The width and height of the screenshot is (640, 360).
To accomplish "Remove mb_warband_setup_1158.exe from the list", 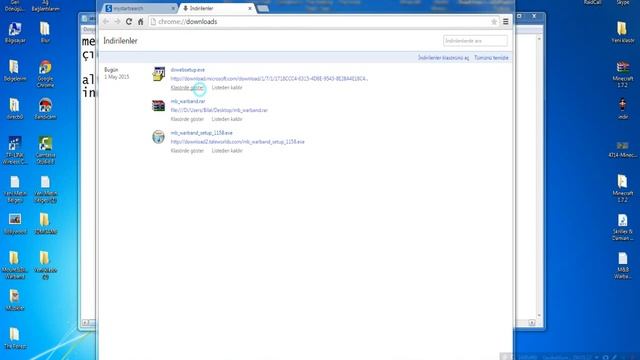I will click(x=227, y=151).
